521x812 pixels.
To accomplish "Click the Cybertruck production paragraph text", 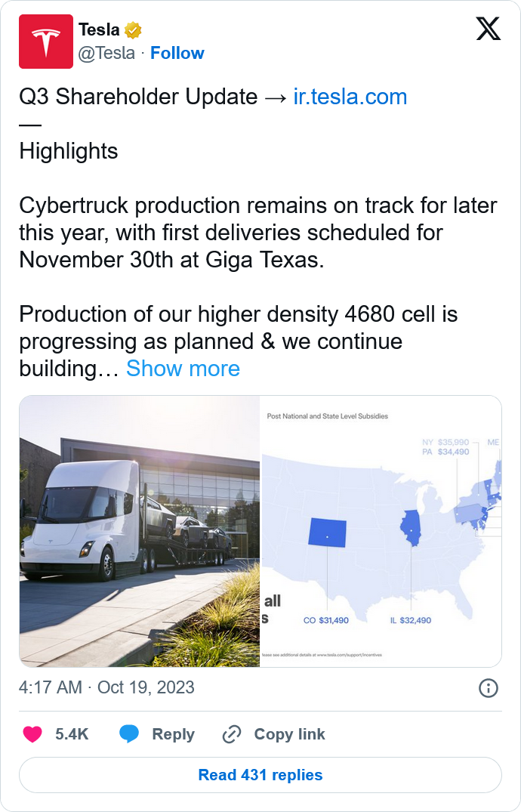I will coord(257,232).
